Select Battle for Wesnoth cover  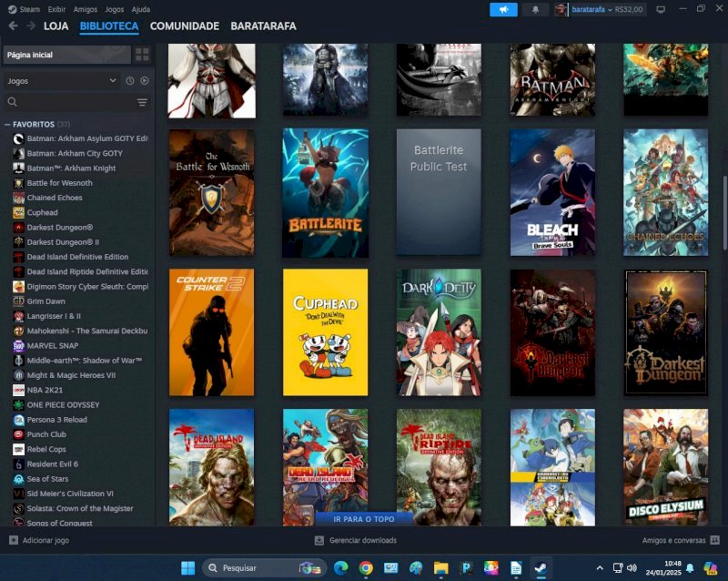pos(212,193)
